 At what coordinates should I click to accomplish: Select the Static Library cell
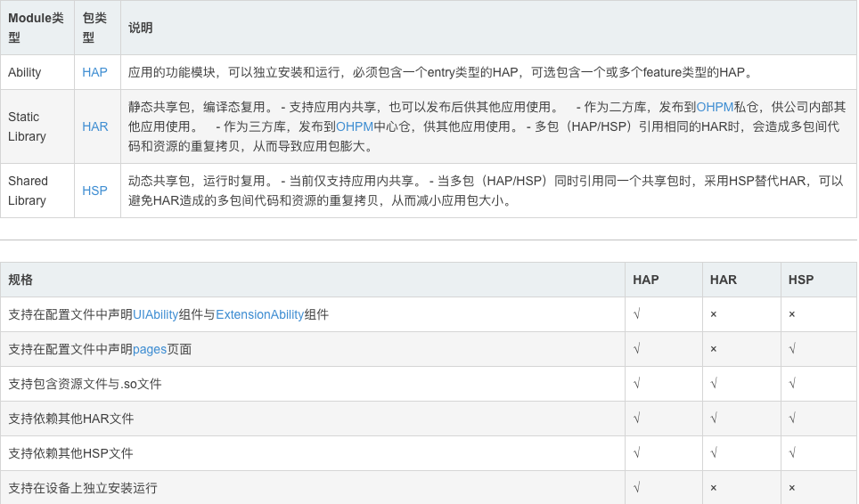point(27,126)
